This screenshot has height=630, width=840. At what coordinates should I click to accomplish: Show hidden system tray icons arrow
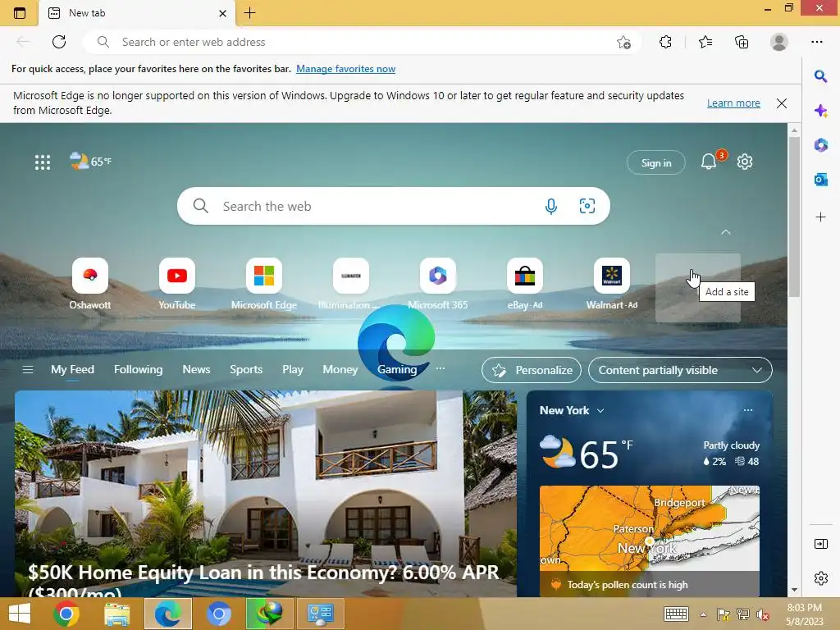pyautogui.click(x=703, y=614)
